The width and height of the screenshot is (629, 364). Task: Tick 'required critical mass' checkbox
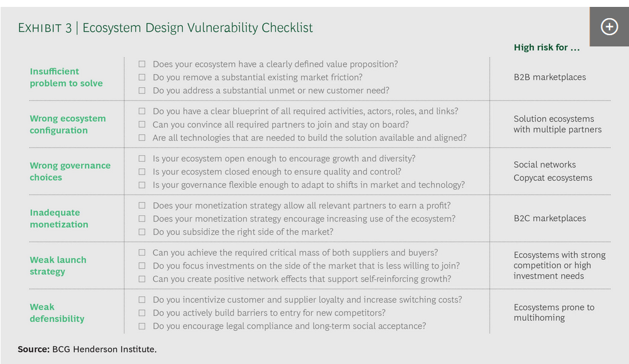click(142, 253)
